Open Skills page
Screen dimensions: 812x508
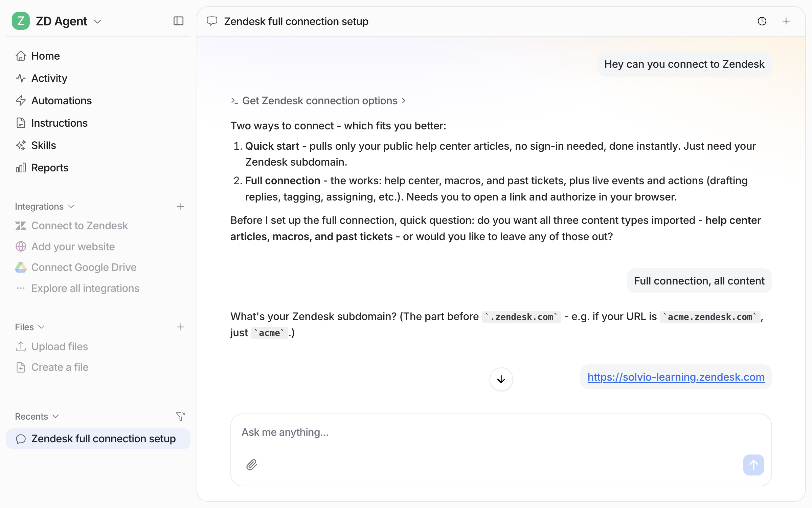tap(43, 145)
